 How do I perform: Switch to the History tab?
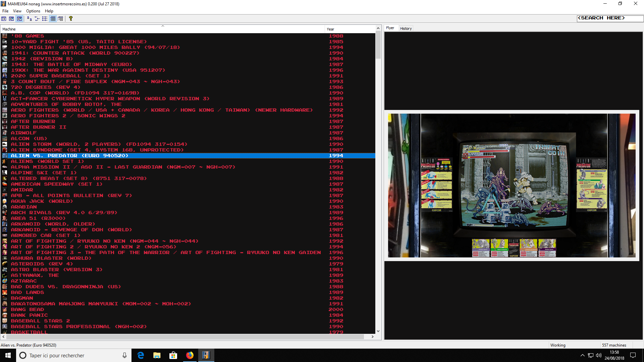click(406, 28)
